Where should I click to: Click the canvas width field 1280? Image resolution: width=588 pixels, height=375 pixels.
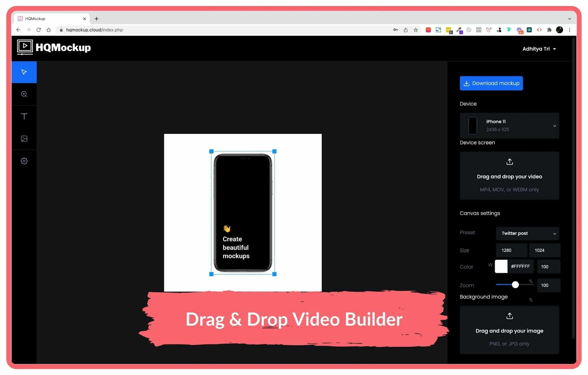[511, 250]
